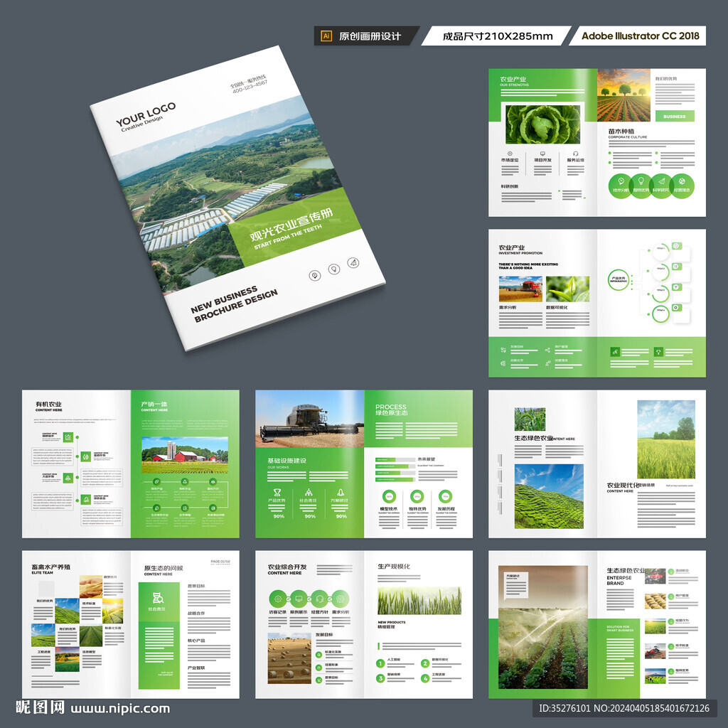Click the first progress bar beside 未来展望
Image resolution: width=728 pixels, height=728 pixels.
[395, 460]
